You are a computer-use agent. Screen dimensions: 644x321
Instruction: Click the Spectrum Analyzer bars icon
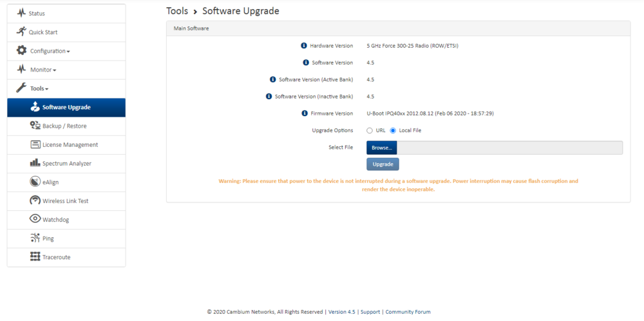tap(35, 163)
